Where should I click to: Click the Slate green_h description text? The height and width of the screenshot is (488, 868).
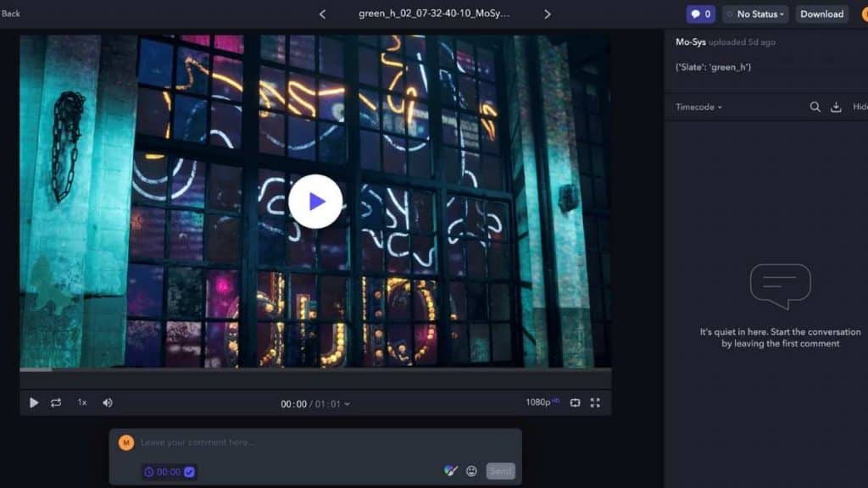(x=713, y=67)
